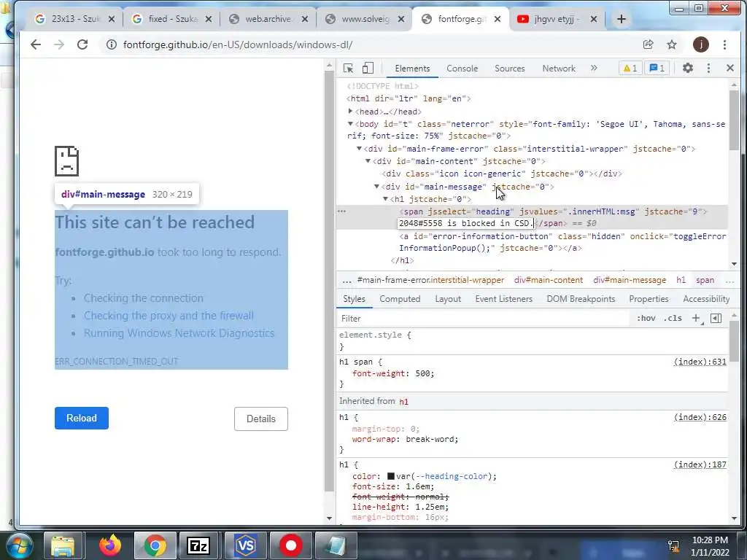
Task: Reload page using toolbar refresh icon
Action: [x=82, y=44]
